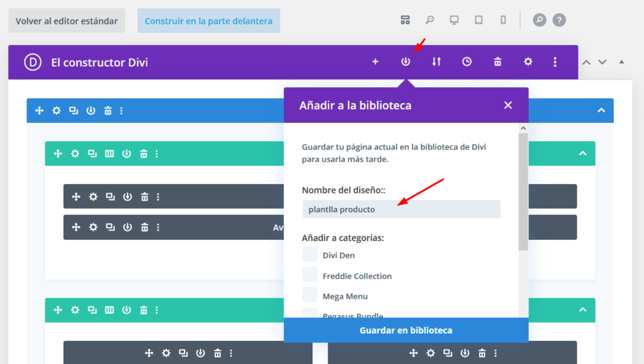The height and width of the screenshot is (364, 644).
Task: Click the Divi logo in builder header
Action: tap(33, 62)
